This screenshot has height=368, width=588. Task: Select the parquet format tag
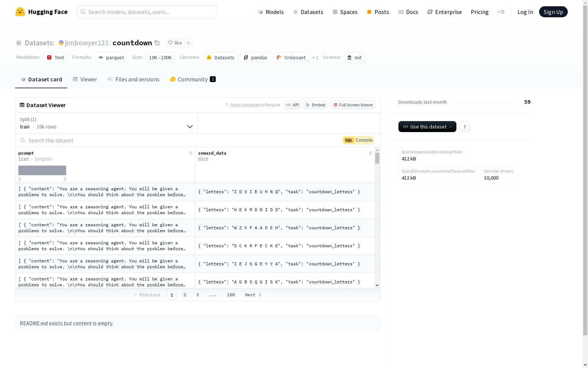coord(111,57)
